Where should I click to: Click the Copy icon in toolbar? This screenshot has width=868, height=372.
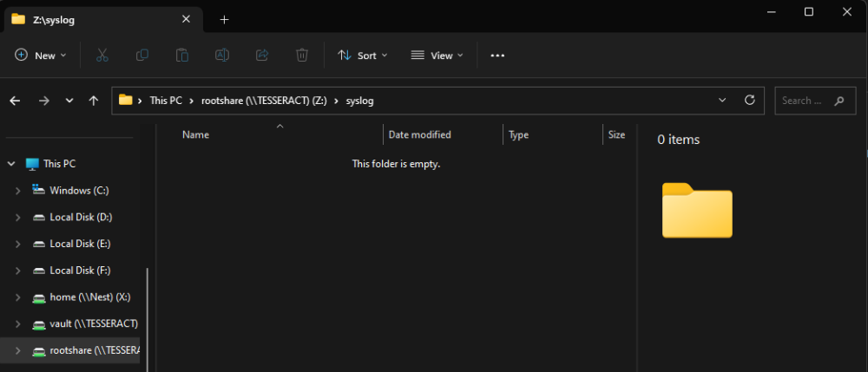coord(142,55)
